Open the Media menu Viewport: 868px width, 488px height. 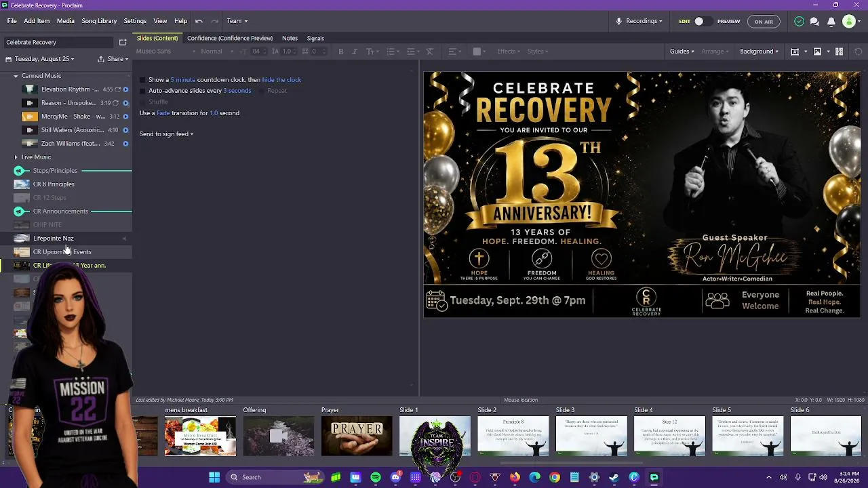coord(66,21)
